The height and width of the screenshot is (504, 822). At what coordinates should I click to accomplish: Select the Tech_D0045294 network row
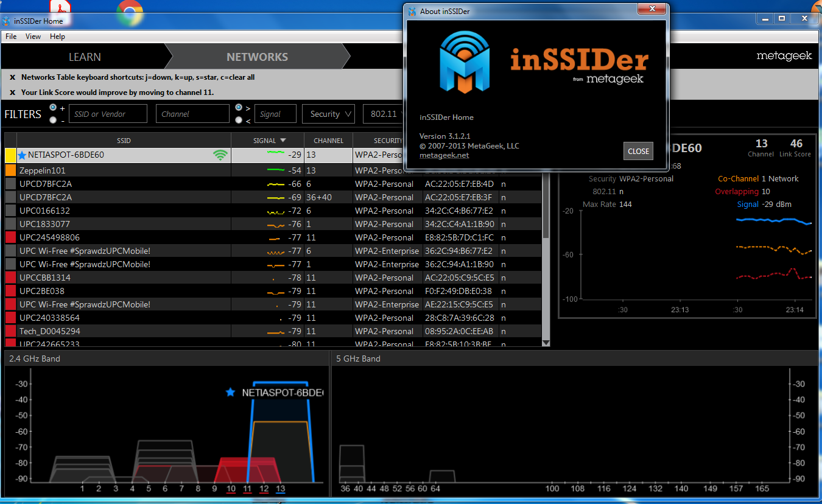click(x=273, y=331)
